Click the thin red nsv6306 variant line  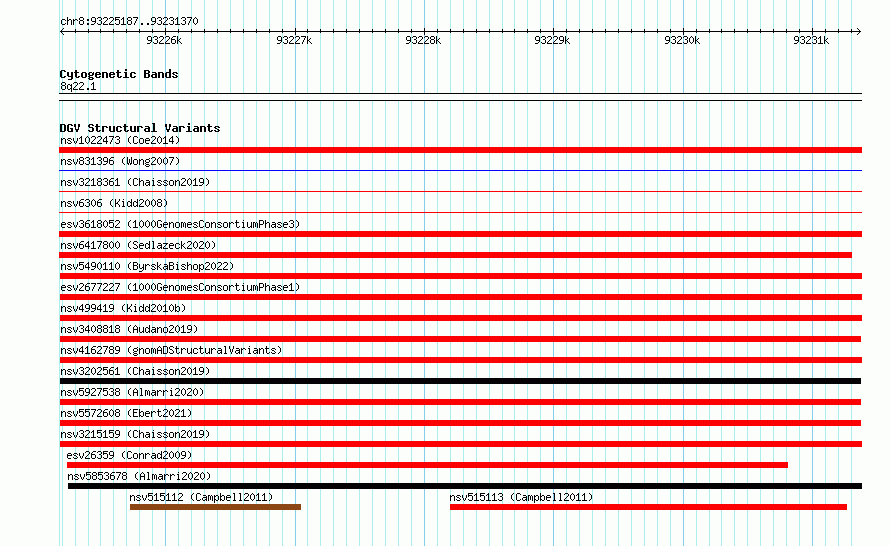(460, 212)
